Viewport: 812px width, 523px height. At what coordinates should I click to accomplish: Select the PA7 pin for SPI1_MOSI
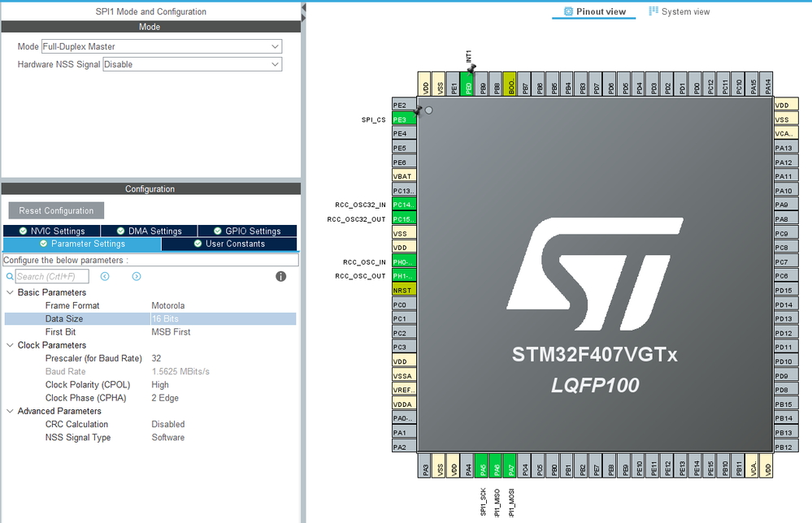click(511, 465)
